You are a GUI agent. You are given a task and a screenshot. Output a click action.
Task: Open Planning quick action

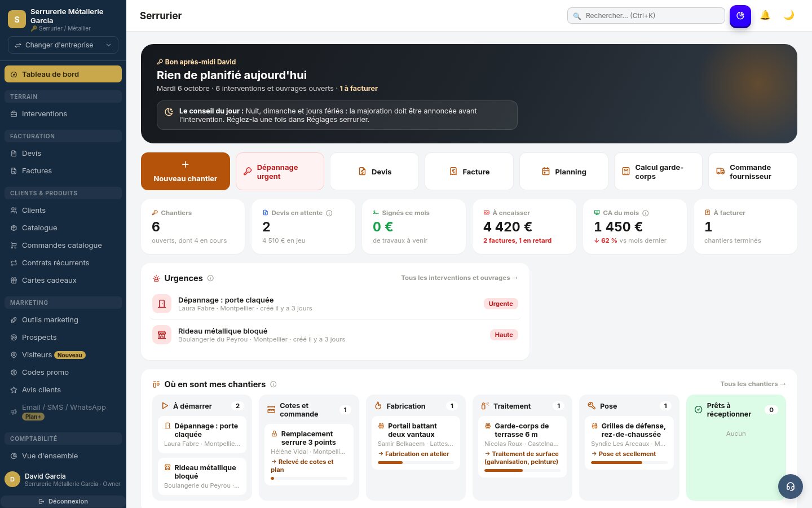point(564,172)
